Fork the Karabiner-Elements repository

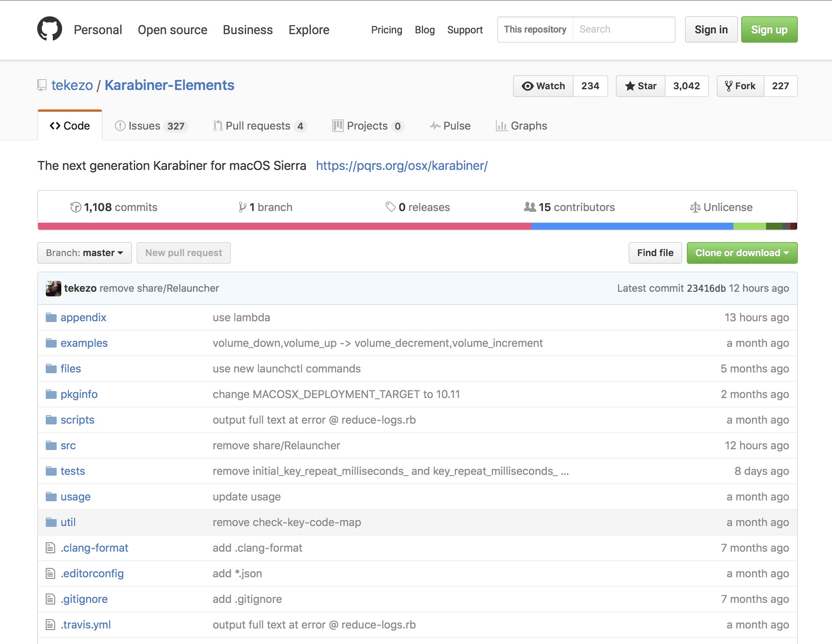pos(740,86)
